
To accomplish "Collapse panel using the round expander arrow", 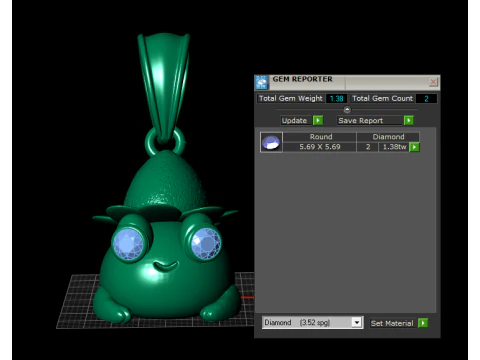I will pyautogui.click(x=347, y=109).
